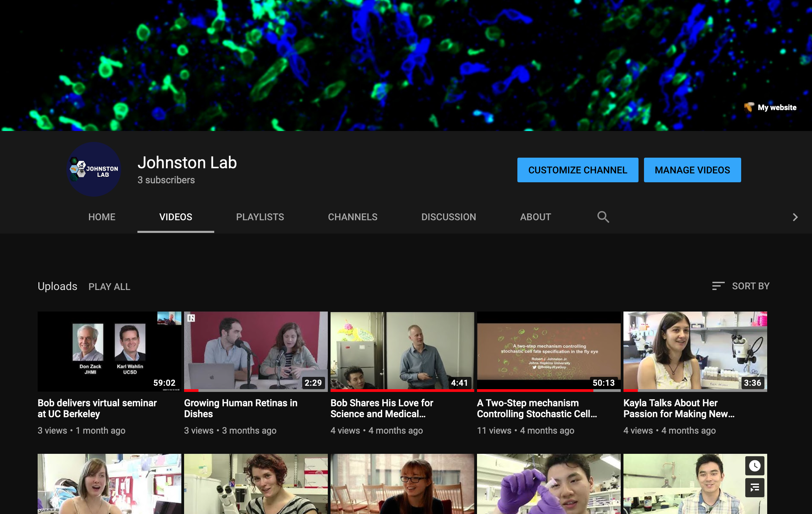Open the My website link

pyautogui.click(x=777, y=107)
